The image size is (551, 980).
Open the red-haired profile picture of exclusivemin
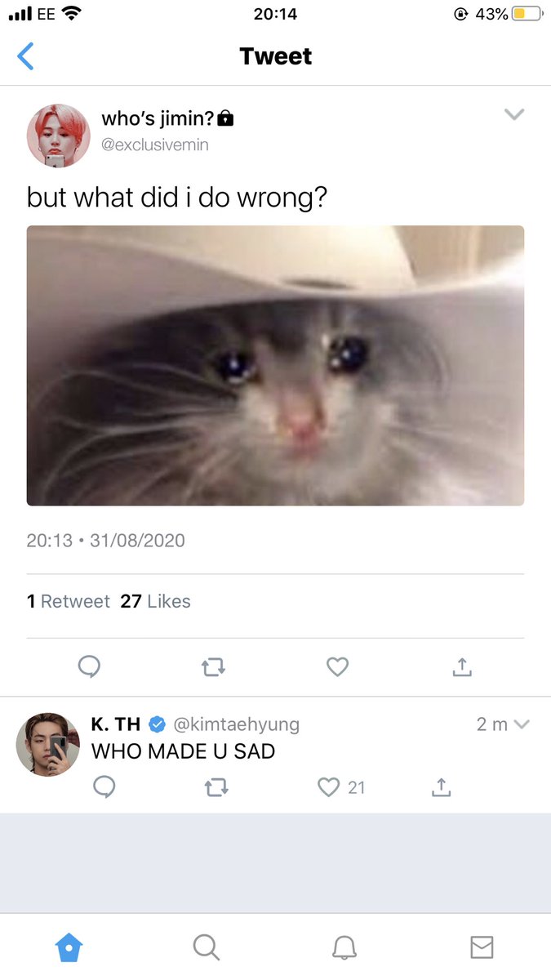click(x=58, y=135)
